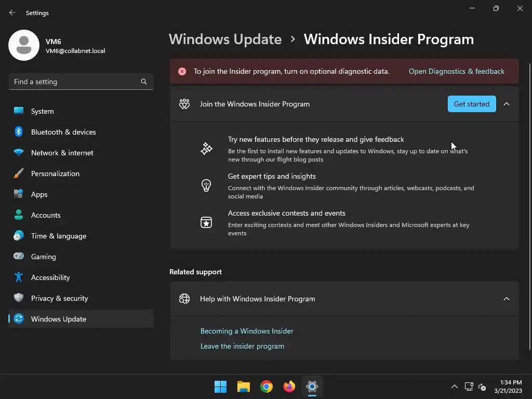Click Windows Update in the breadcrumb
Image resolution: width=532 pixels, height=399 pixels.
[225, 39]
